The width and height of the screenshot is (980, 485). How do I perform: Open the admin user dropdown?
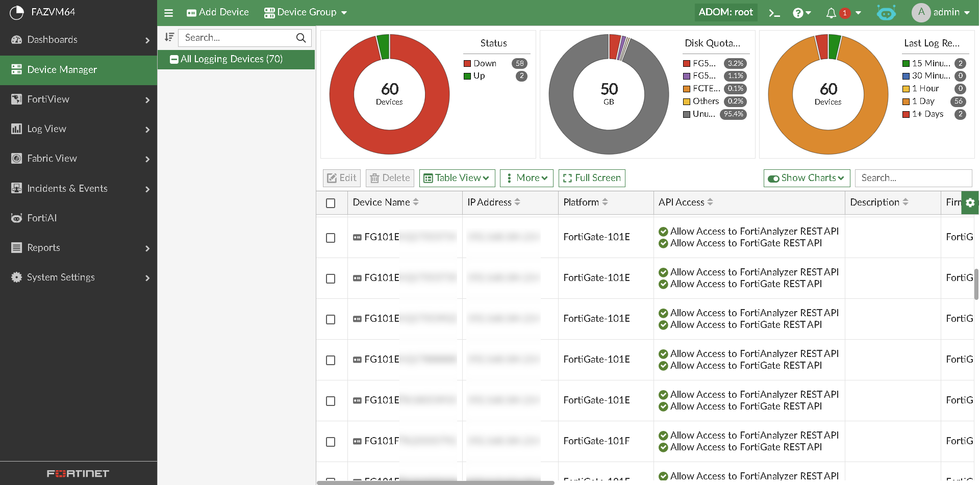point(952,12)
